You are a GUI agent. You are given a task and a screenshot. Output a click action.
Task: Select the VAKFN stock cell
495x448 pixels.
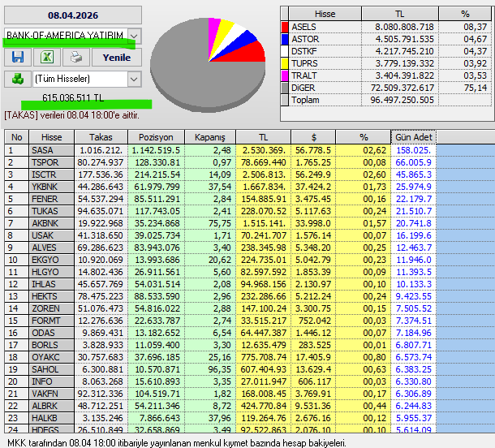point(52,394)
